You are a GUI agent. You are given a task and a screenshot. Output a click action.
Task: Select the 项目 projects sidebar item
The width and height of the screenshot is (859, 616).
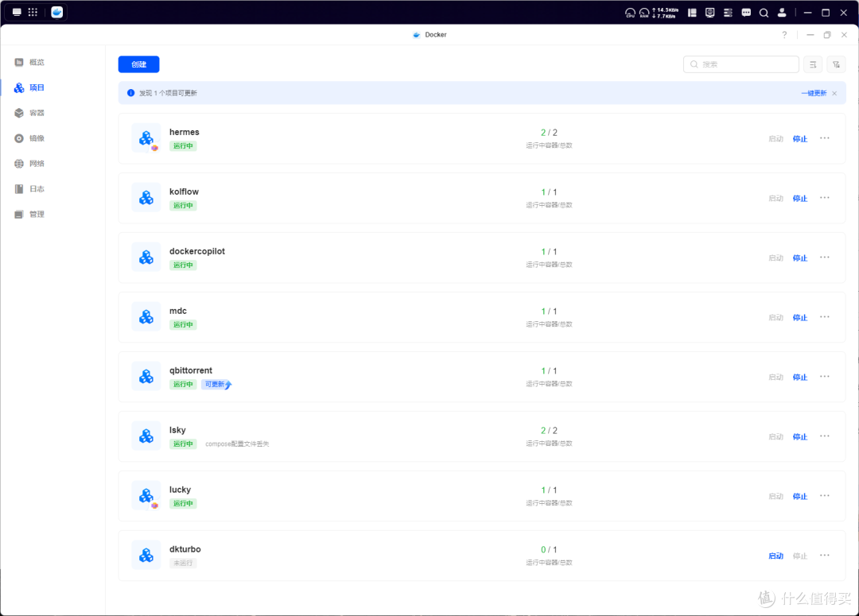tap(29, 87)
